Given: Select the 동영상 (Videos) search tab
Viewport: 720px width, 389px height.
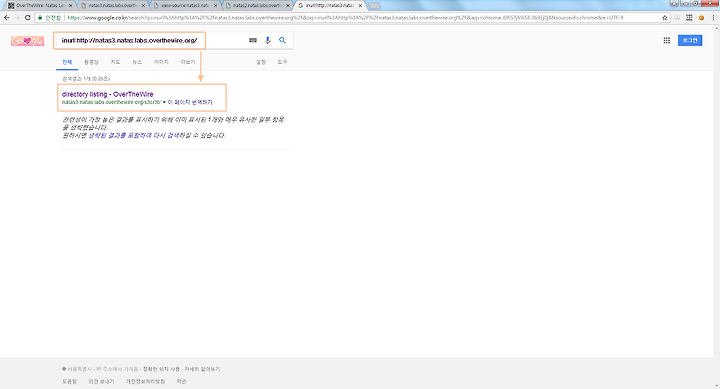Looking at the screenshot, I should coord(91,62).
